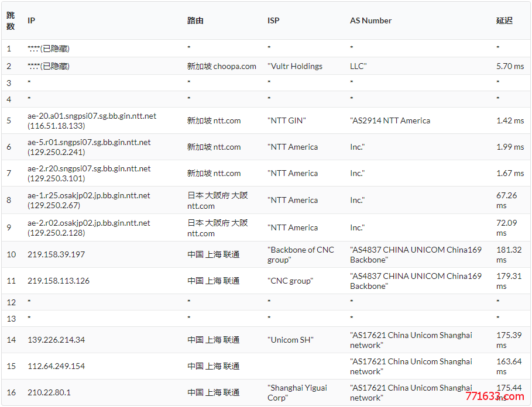Click hostname ae-5.r01.sngpsi07.sg.bb.gin.ntt.net (129.250.2.241)
532x407 pixels.
[89, 147]
